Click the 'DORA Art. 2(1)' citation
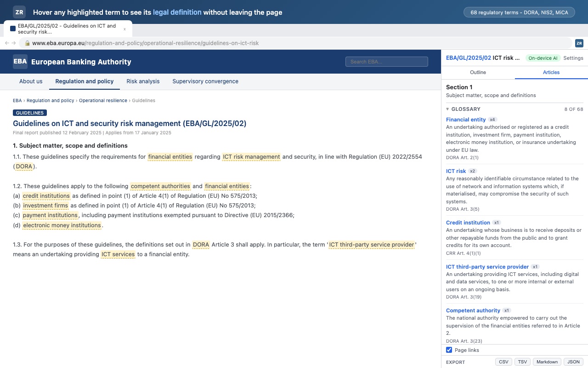 (462, 158)
